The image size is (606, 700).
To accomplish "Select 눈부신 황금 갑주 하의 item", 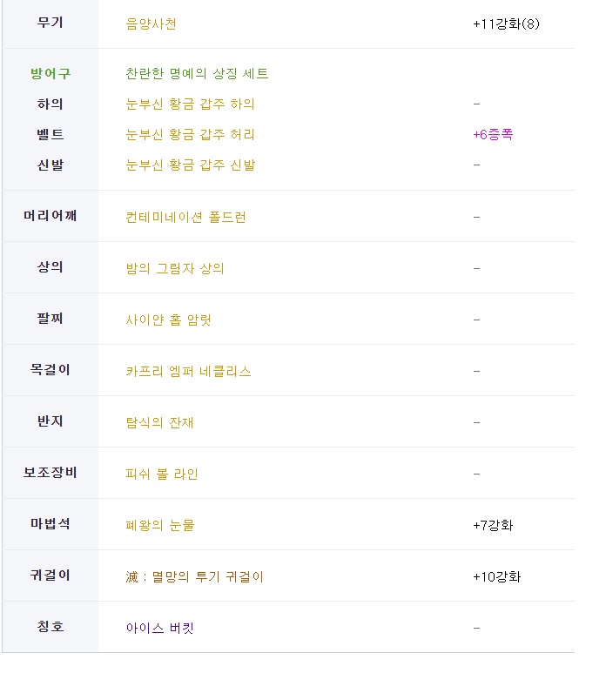I will tap(190, 104).
